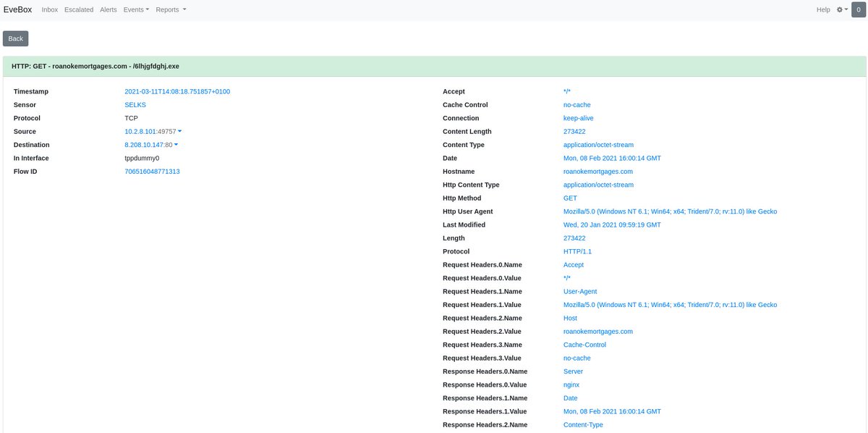Open the Alerts view
The height and width of the screenshot is (433, 868).
tap(109, 9)
